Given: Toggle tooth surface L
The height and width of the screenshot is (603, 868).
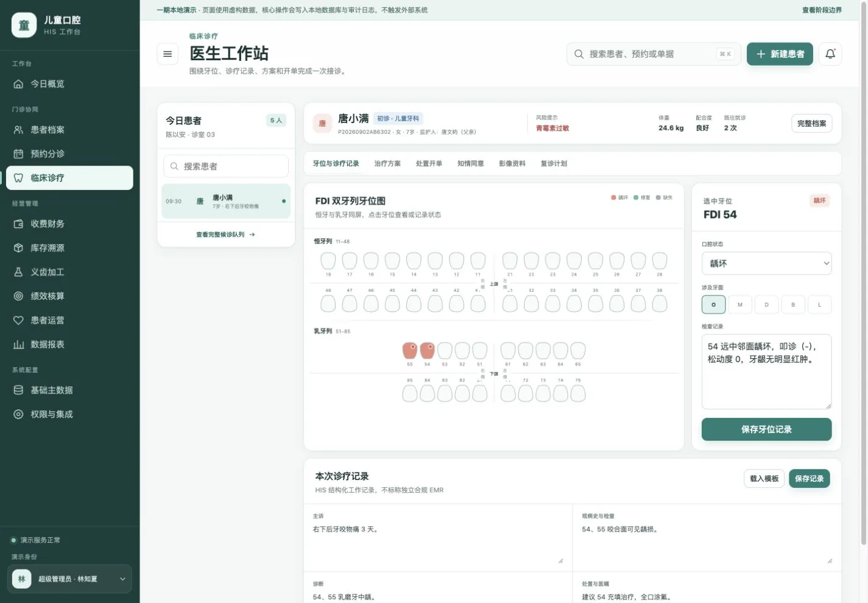Looking at the screenshot, I should [x=820, y=305].
